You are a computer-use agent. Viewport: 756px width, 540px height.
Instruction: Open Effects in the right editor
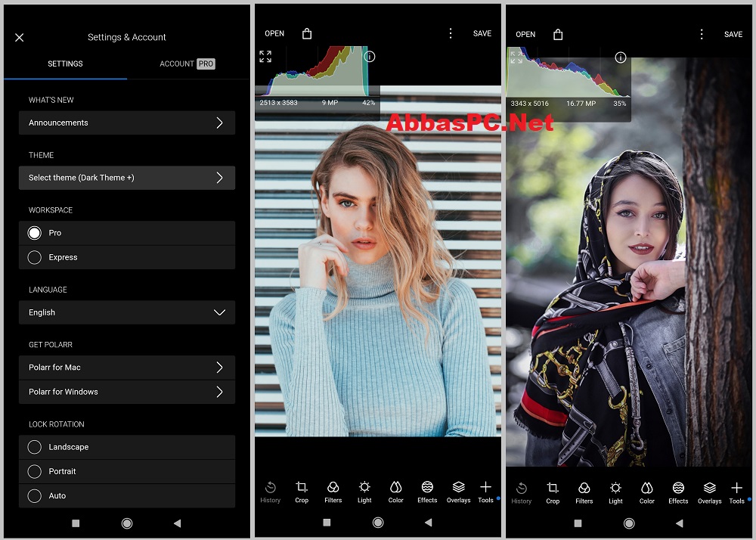pyautogui.click(x=678, y=493)
